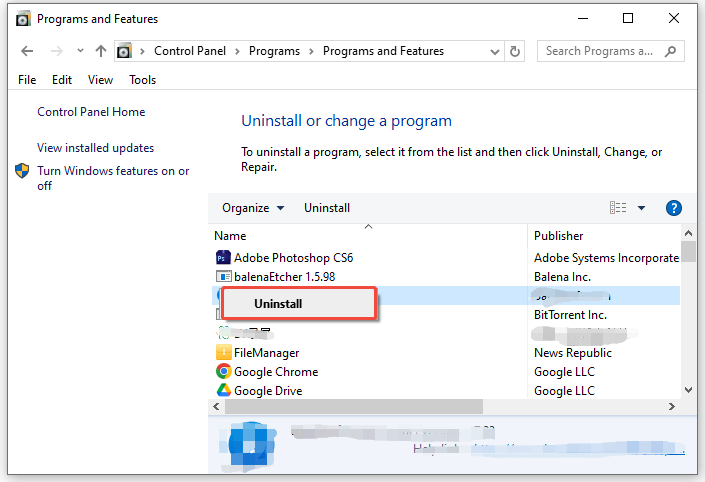The image size is (705, 482).
Task: Click the blurred help link in details pane
Action: (x=578, y=449)
